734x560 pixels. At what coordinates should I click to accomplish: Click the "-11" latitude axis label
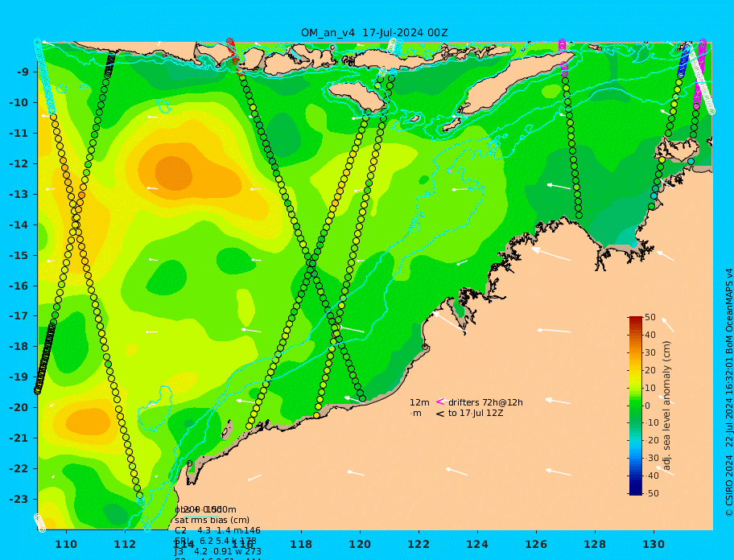click(x=19, y=133)
